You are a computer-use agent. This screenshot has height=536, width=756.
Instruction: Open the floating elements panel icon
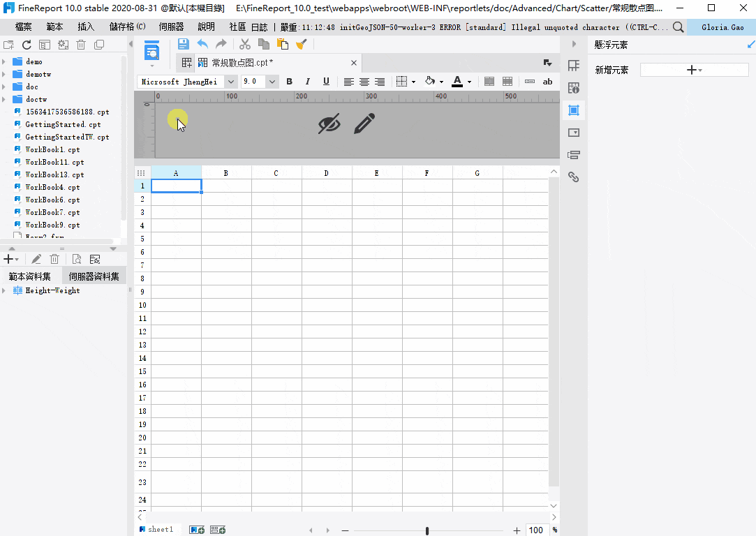574,110
